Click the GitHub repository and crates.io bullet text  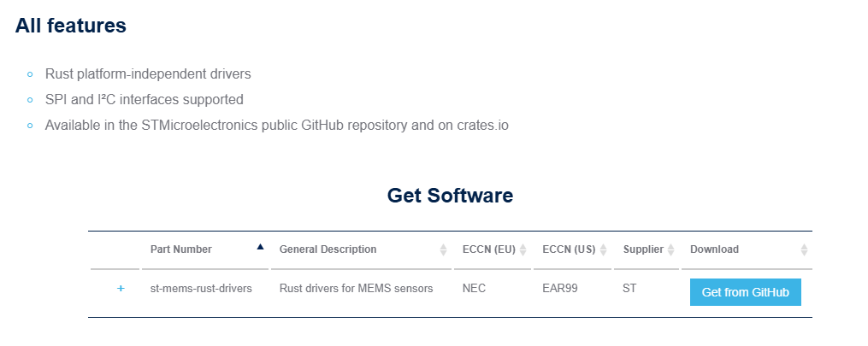coord(277,126)
